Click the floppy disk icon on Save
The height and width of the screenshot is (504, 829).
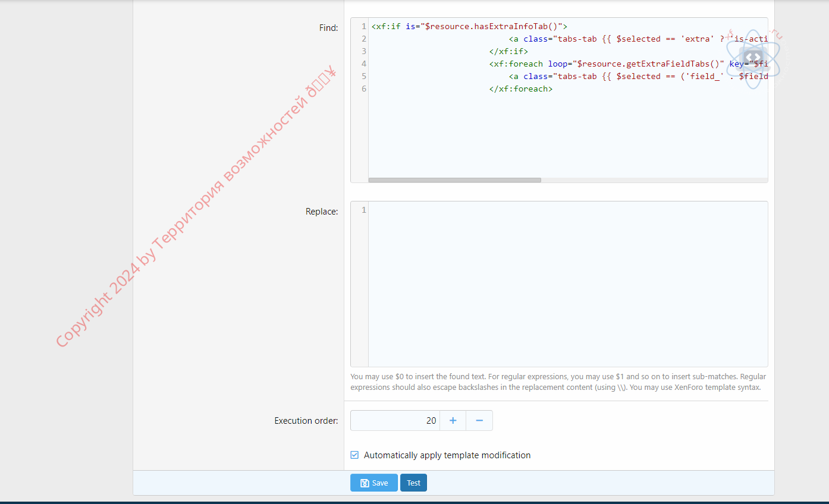tap(365, 483)
